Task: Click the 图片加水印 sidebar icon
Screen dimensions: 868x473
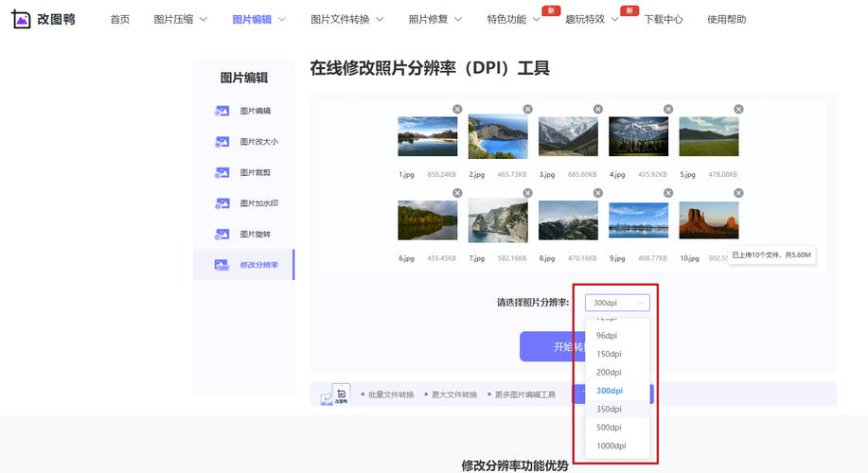Action: coord(222,203)
